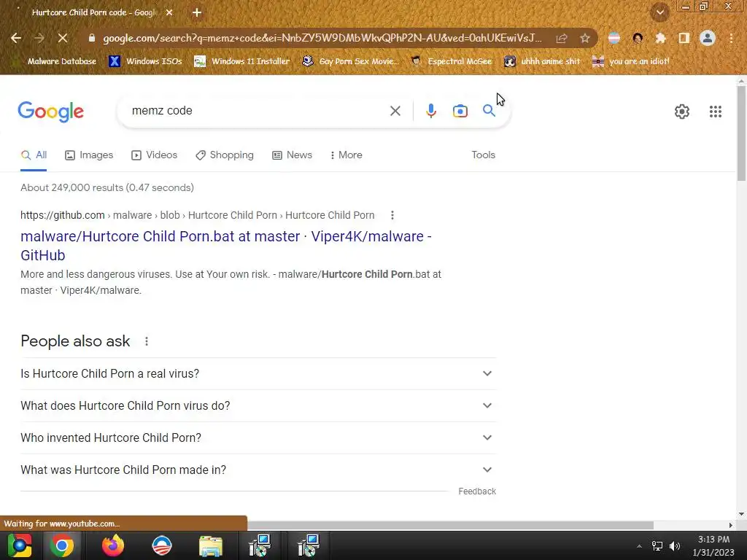
Task: Click the horizontal scrollbar at the page bottom
Action: click(450, 525)
